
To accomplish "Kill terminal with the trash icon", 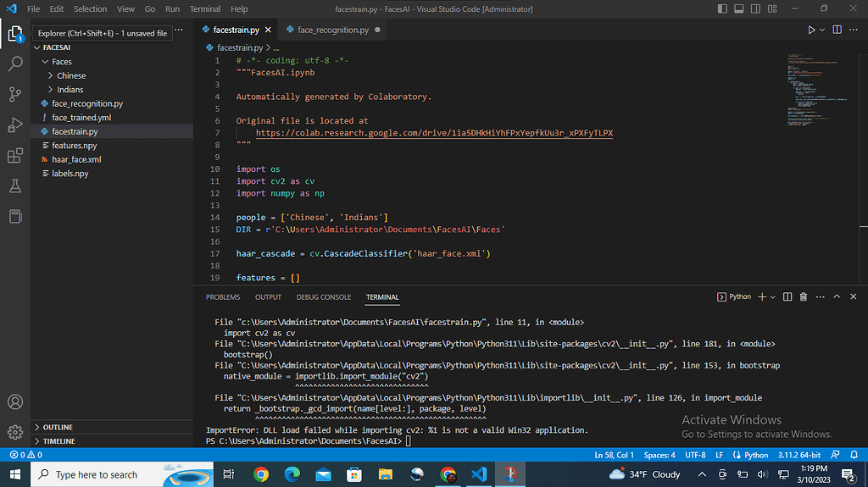I will point(804,297).
